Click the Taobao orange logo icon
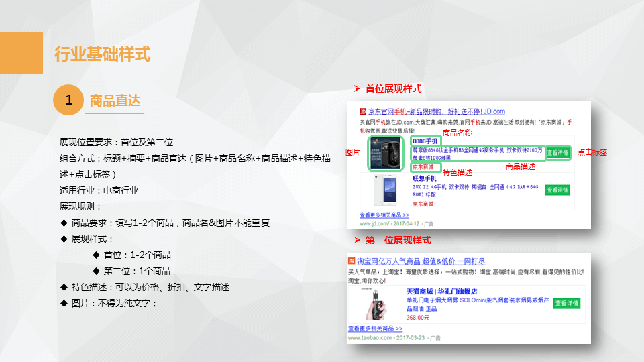Image resolution: width=644 pixels, height=362 pixels. tap(351, 261)
